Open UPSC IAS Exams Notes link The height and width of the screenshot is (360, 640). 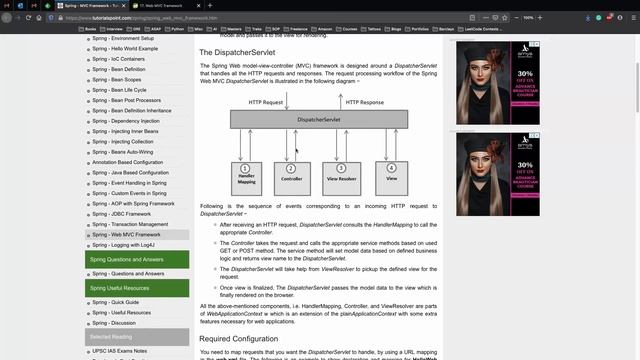[119, 351]
